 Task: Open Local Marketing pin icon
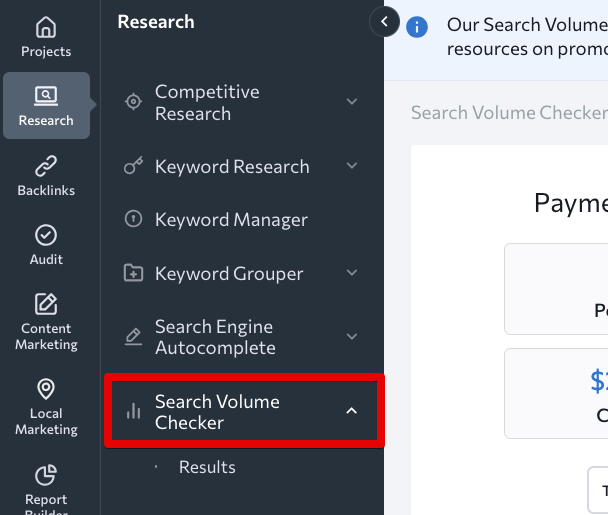point(46,389)
